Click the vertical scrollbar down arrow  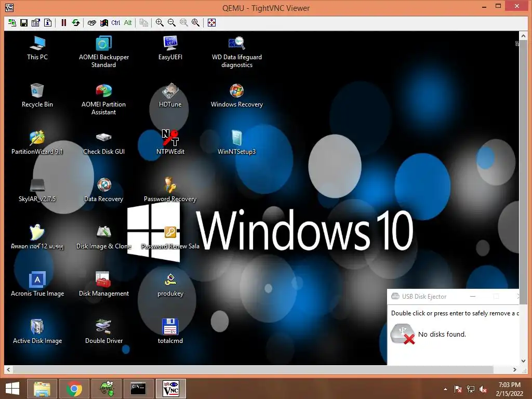(523, 361)
